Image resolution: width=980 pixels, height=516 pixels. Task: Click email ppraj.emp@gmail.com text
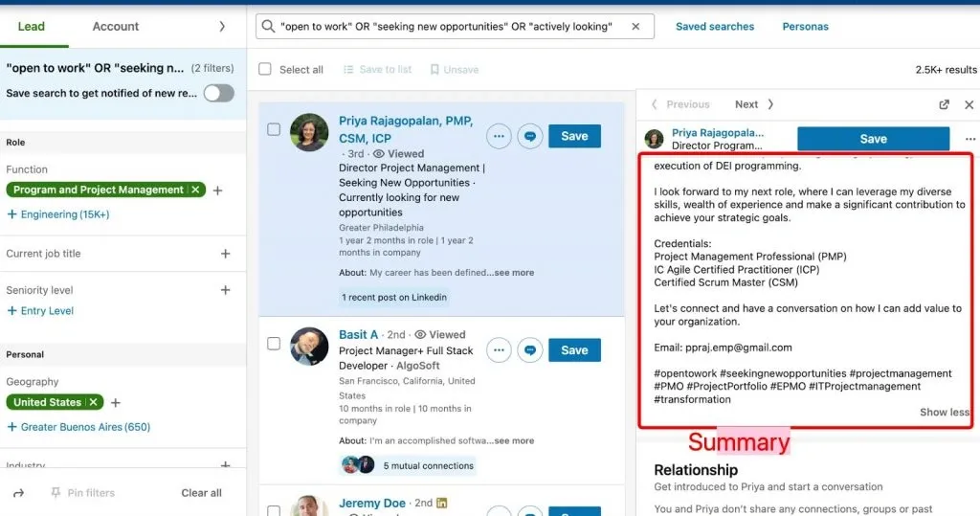[738, 348]
